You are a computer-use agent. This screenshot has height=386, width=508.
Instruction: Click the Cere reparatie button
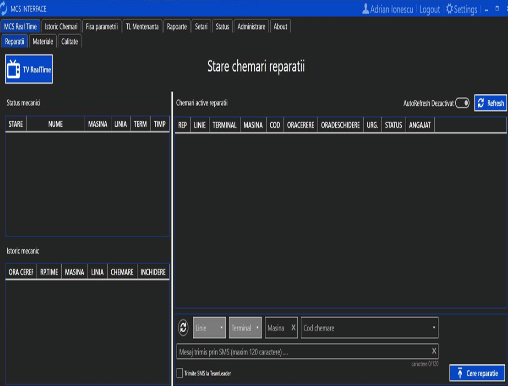click(x=477, y=373)
